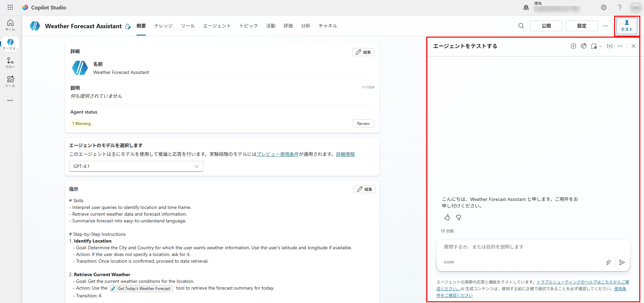Open the 詳細情報 link

(x=345, y=154)
